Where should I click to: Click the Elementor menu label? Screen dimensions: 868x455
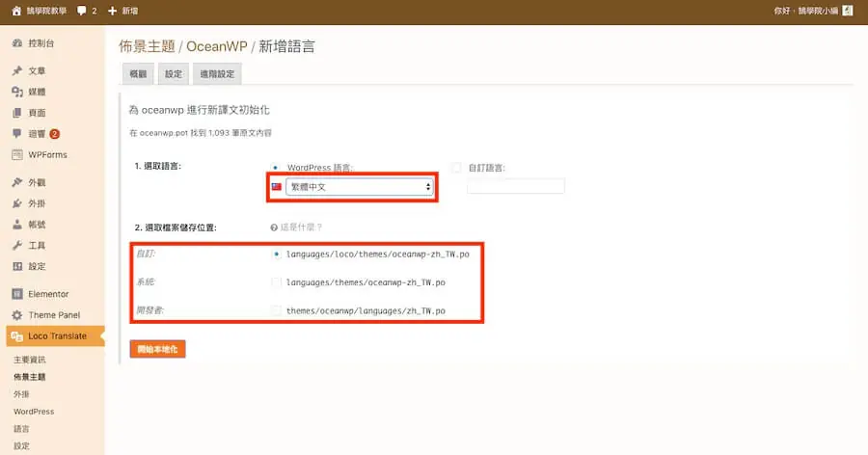pos(48,294)
